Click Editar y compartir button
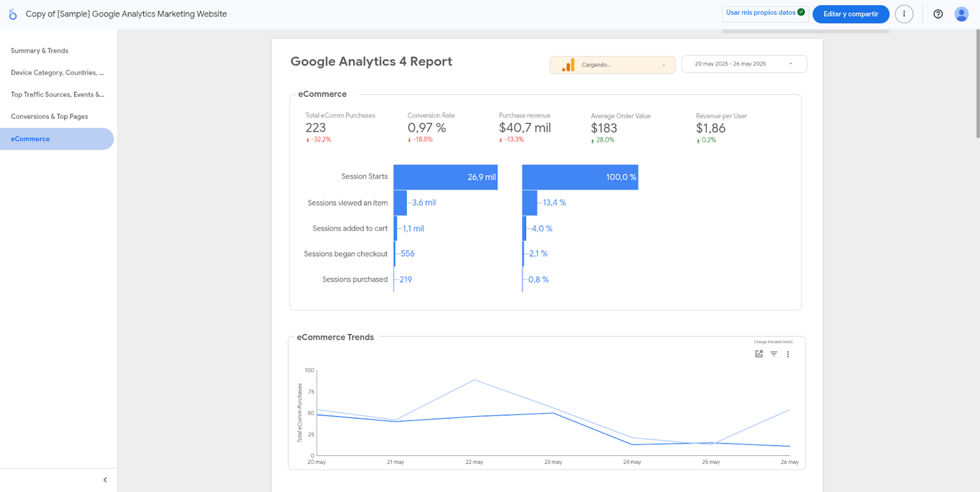Screen dimensions: 980x492 (x=851, y=14)
